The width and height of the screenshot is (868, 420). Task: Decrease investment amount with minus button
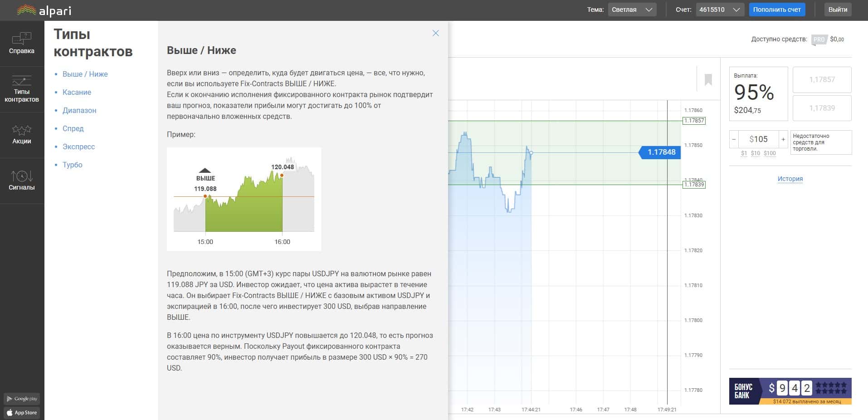(x=734, y=139)
